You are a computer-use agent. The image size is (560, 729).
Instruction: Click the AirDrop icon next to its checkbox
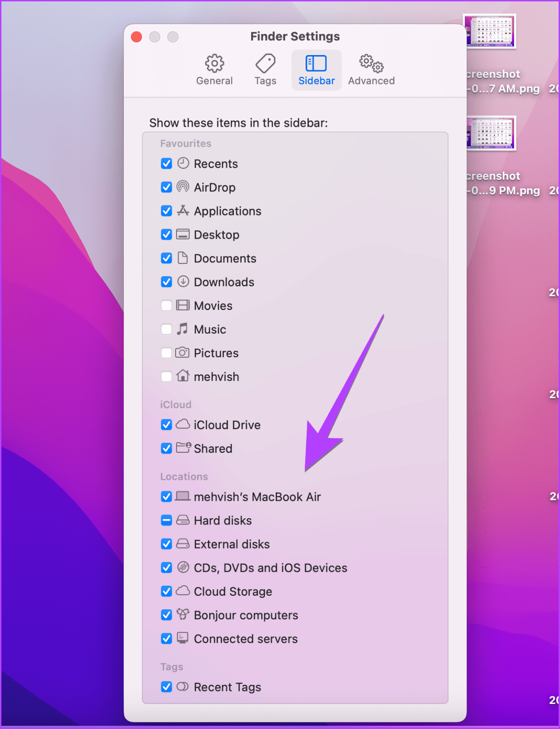coord(183,187)
